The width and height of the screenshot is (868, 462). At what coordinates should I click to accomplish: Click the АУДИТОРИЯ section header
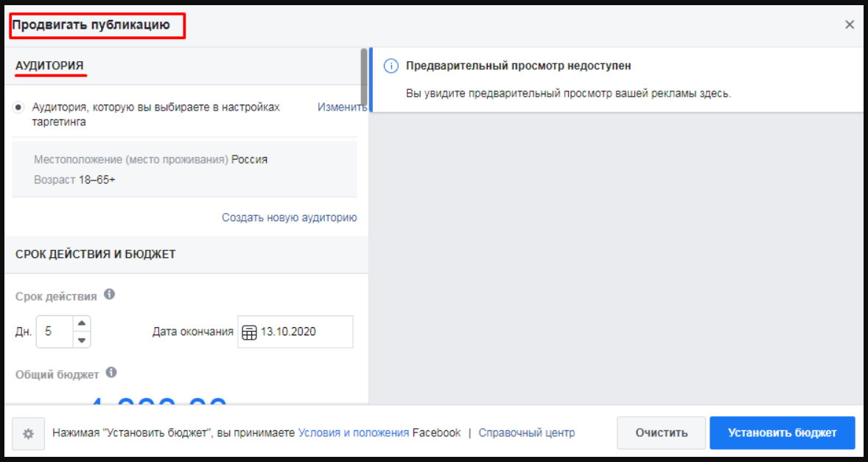49,66
